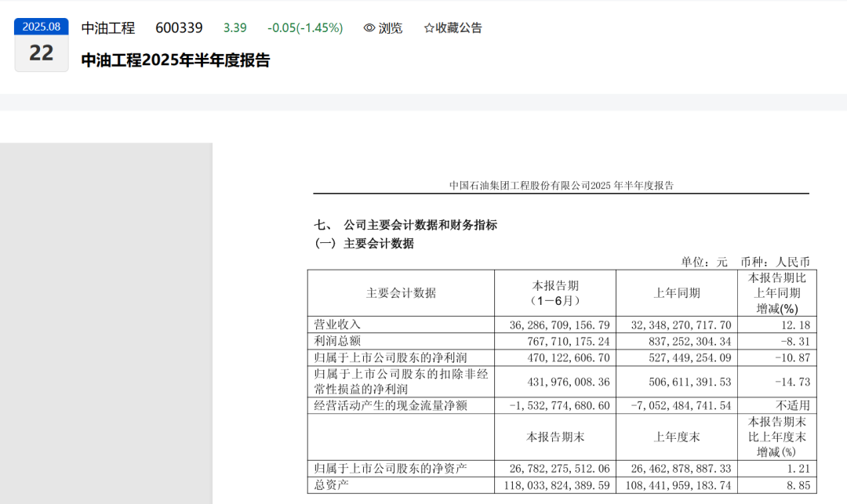The image size is (847, 504).
Task: Click the value 837,252,304.34
Action: [x=690, y=341]
